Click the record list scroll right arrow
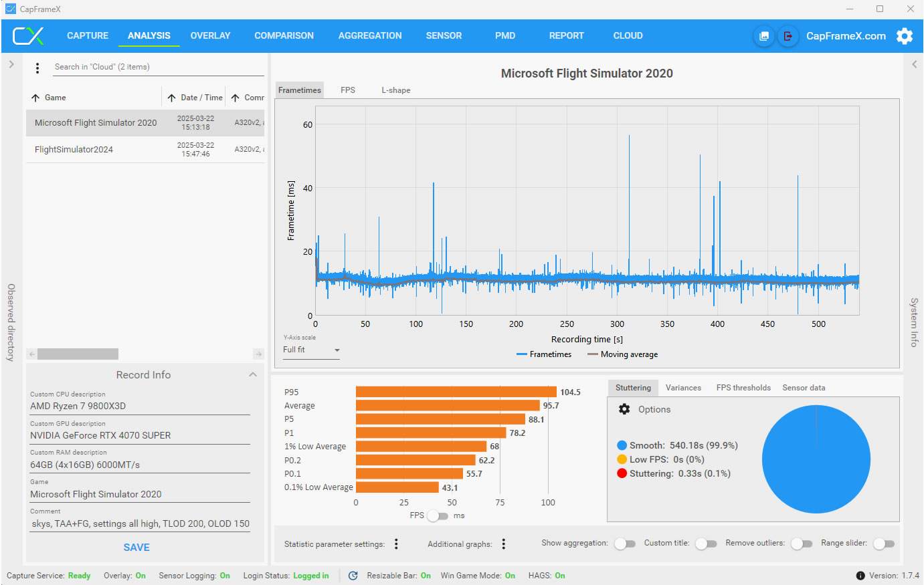This screenshot has height=585, width=924. (259, 354)
